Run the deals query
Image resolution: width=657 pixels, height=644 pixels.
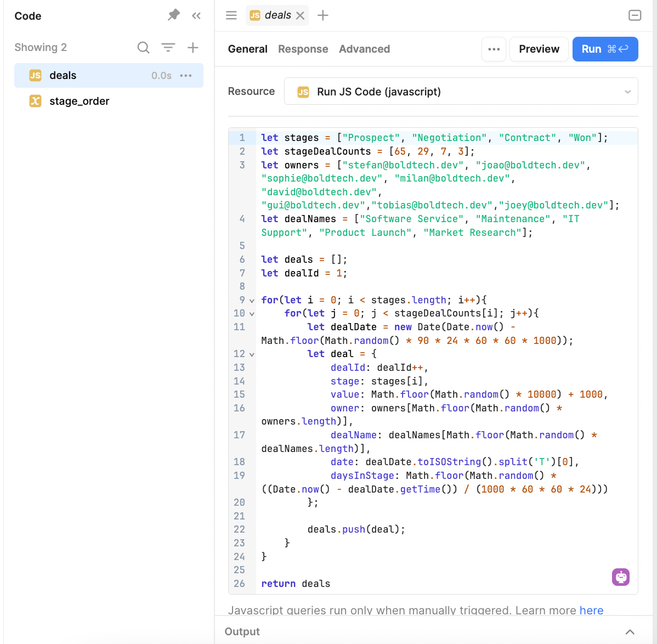[x=605, y=49]
